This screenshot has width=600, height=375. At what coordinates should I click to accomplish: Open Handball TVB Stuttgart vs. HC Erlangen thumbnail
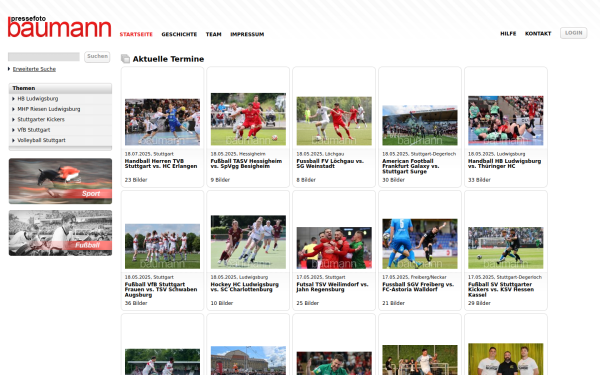click(x=162, y=122)
